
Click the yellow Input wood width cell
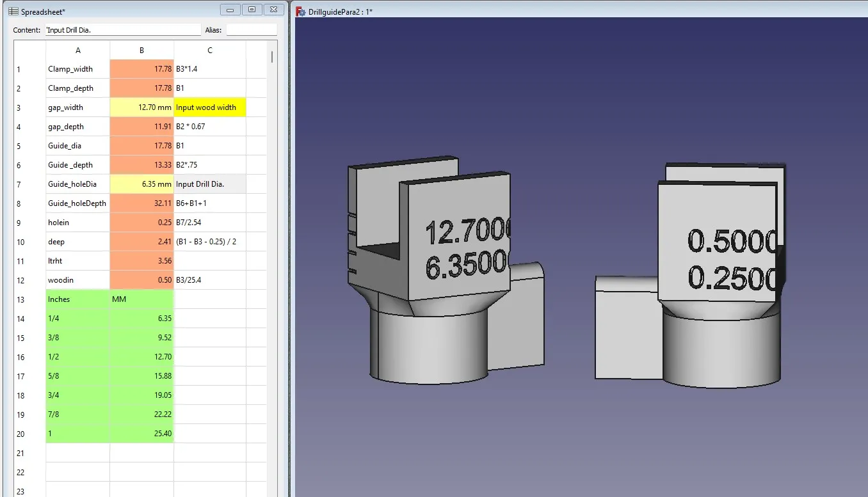(x=209, y=107)
